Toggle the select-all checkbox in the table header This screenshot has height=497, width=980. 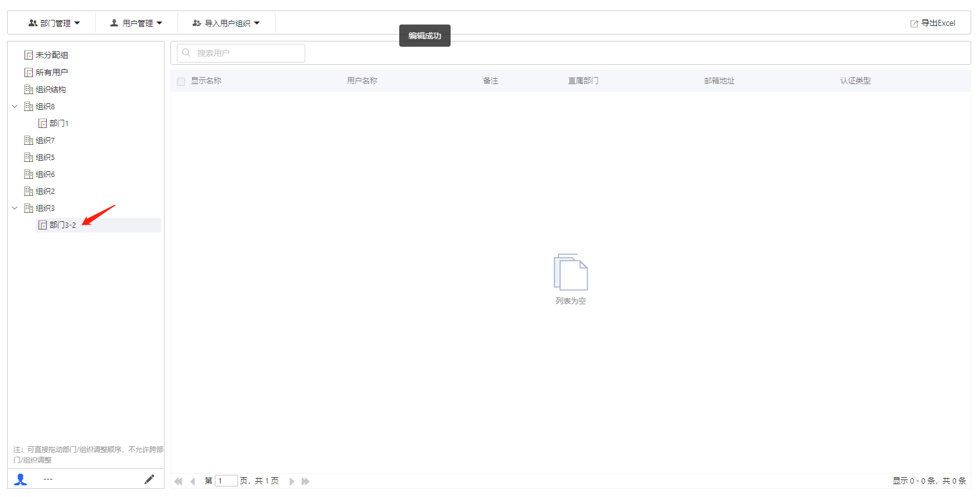point(181,82)
